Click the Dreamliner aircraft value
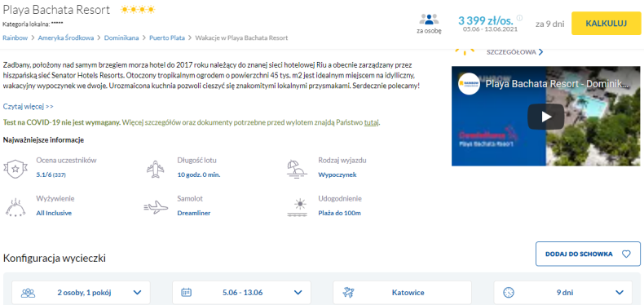 pyautogui.click(x=194, y=213)
